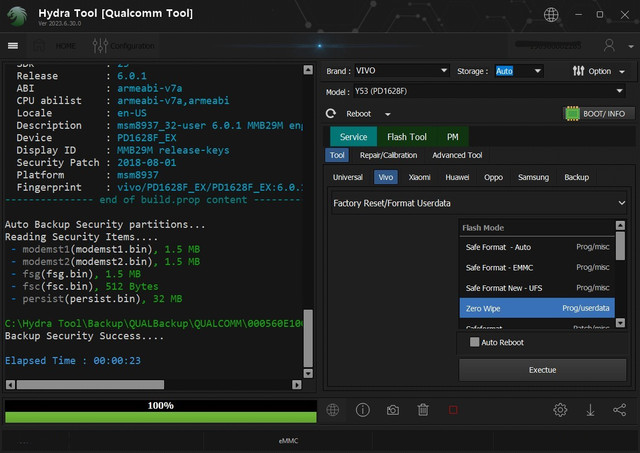Screen dimensions: 640x453
Task: Expand the Reboot options arrow
Action: coord(387,114)
